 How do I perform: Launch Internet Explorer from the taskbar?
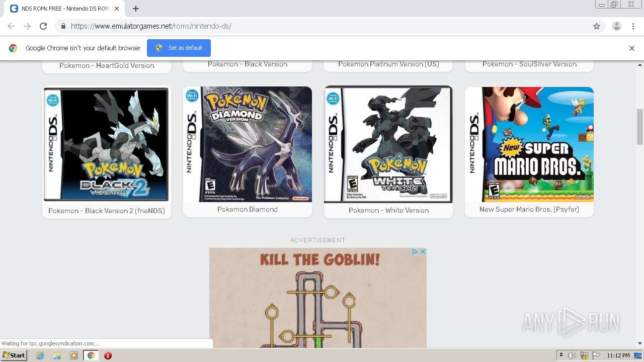(x=40, y=355)
